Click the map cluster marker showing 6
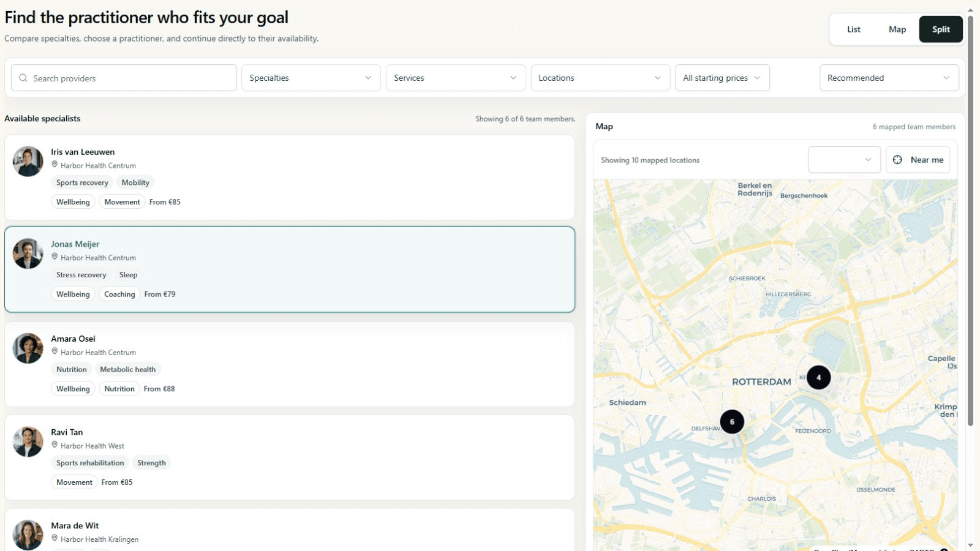This screenshot has height=551, width=980. pyautogui.click(x=732, y=422)
